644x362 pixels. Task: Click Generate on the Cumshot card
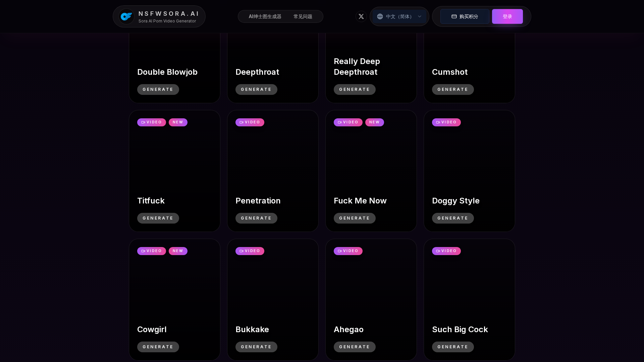click(x=453, y=89)
